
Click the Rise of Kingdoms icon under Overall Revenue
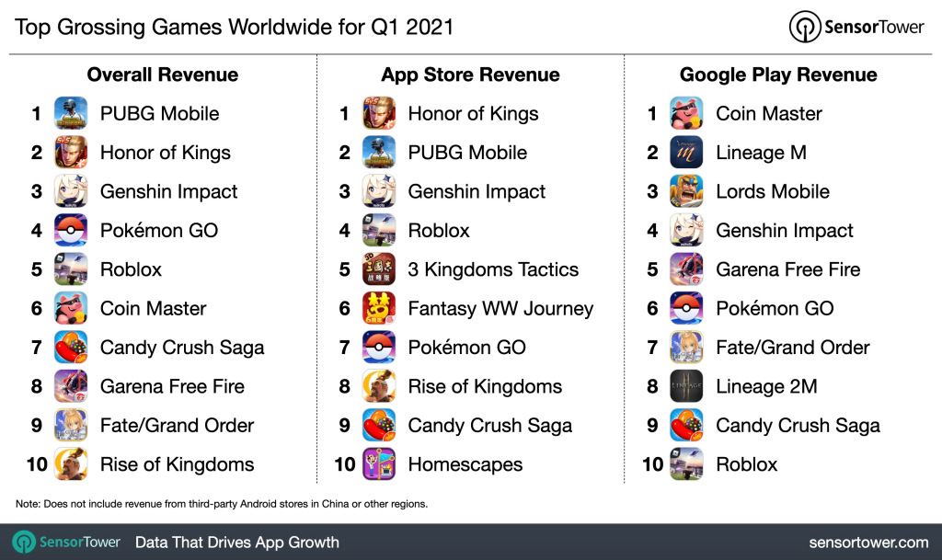click(71, 464)
